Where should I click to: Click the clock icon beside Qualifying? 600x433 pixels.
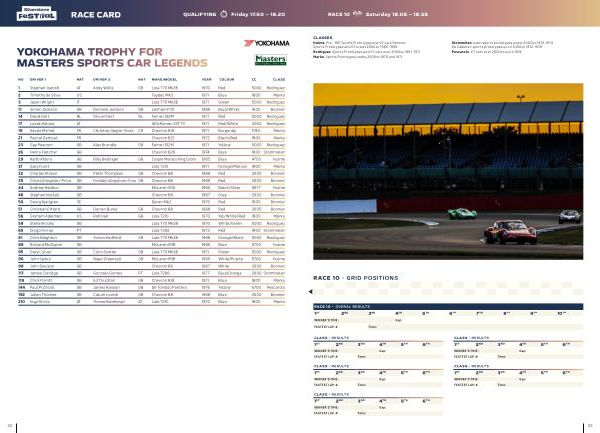223,14
